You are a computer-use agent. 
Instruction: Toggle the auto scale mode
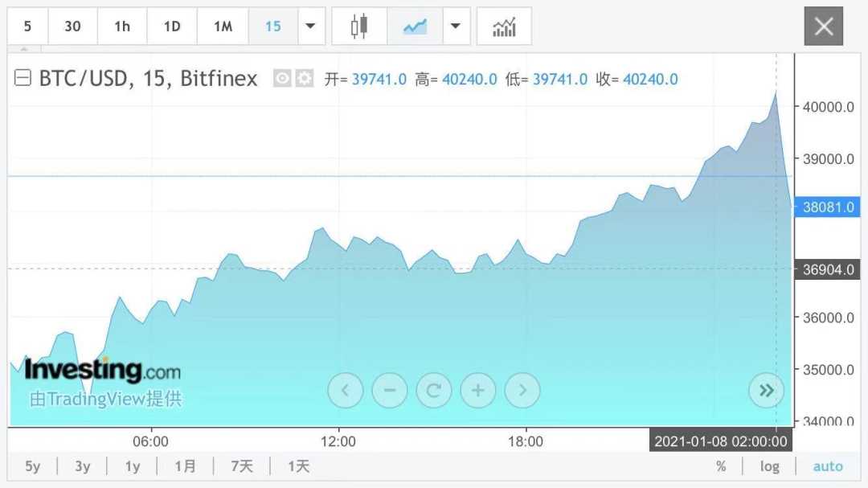[828, 466]
